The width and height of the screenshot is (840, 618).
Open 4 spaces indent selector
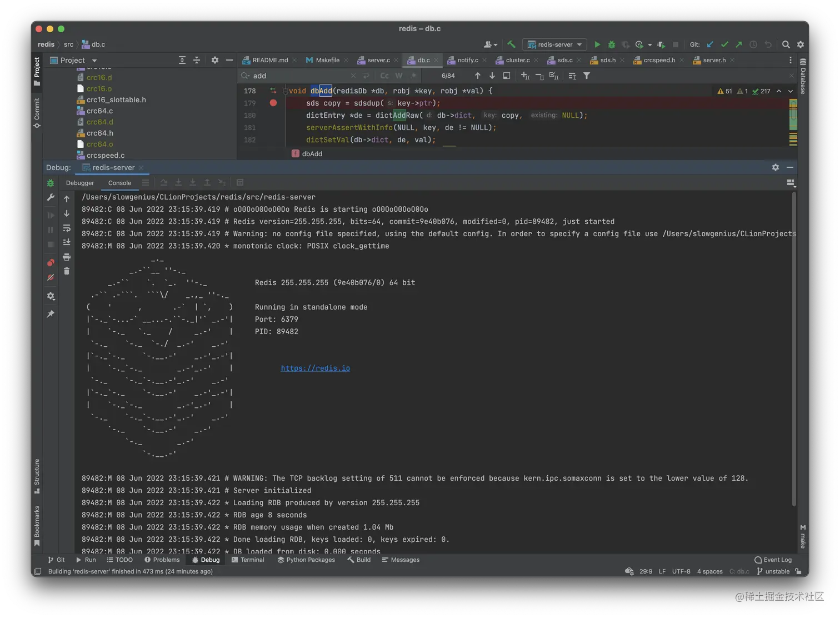(x=710, y=571)
